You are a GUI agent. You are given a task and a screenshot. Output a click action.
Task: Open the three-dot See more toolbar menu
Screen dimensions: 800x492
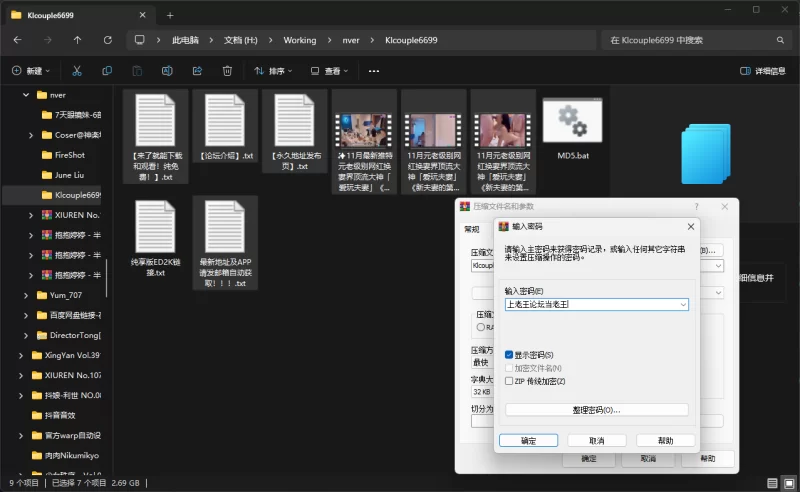(374, 71)
